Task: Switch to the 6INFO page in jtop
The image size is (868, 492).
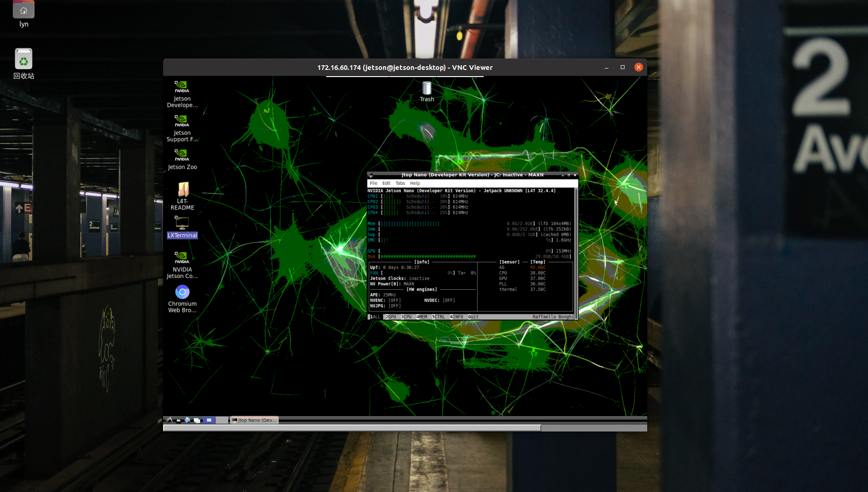Action: 456,317
